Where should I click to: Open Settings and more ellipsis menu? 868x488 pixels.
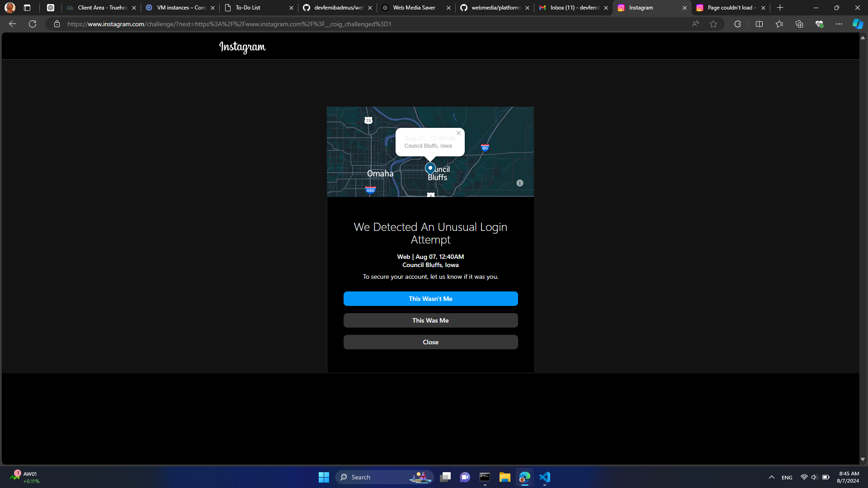click(839, 24)
